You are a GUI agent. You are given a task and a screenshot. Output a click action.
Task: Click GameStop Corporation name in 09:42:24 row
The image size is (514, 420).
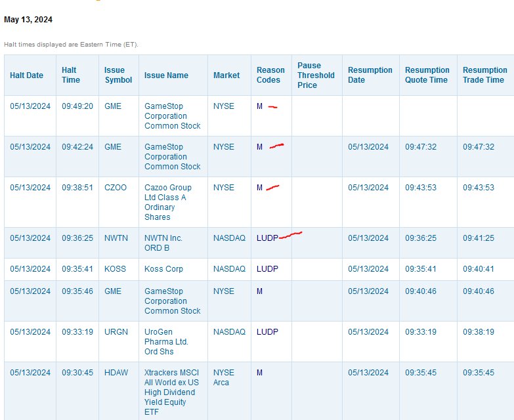click(x=173, y=157)
